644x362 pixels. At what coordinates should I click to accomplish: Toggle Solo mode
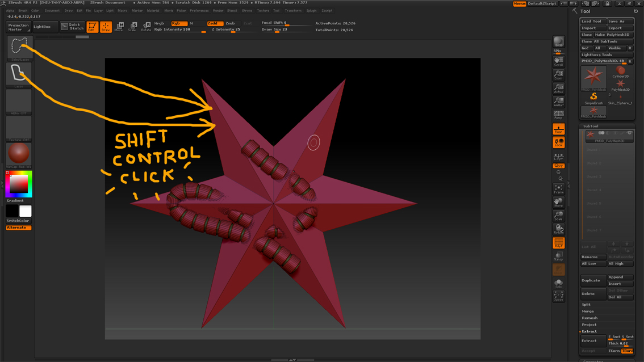tap(559, 283)
